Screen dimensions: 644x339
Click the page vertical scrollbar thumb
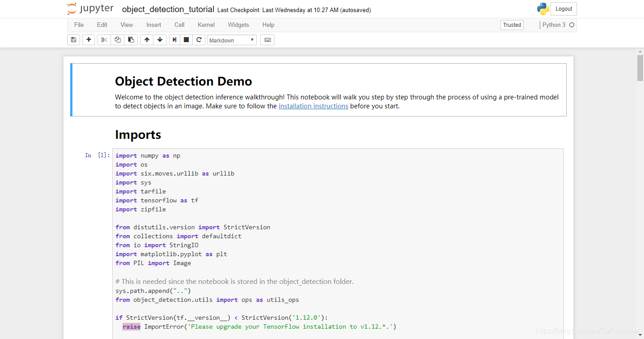tap(640, 68)
